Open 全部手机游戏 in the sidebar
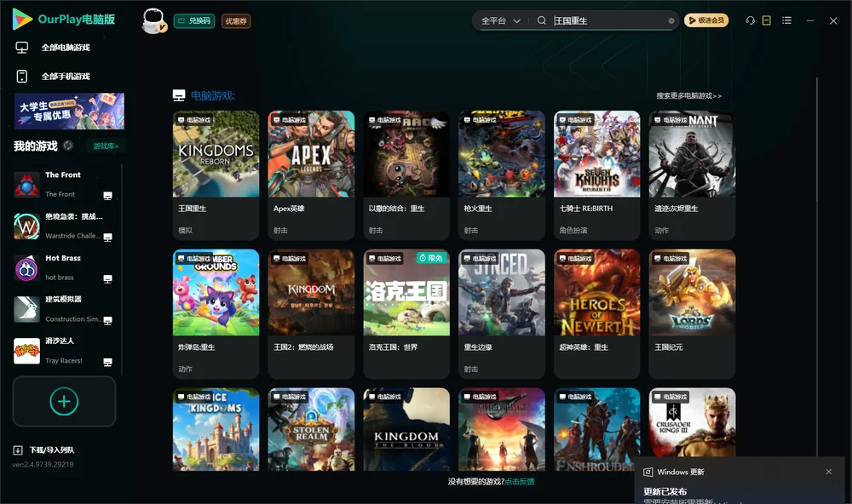Viewport: 852px width, 504px height. click(66, 76)
